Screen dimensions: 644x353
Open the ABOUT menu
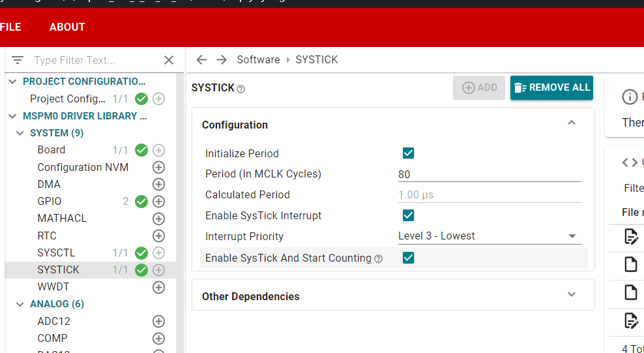[x=67, y=27]
